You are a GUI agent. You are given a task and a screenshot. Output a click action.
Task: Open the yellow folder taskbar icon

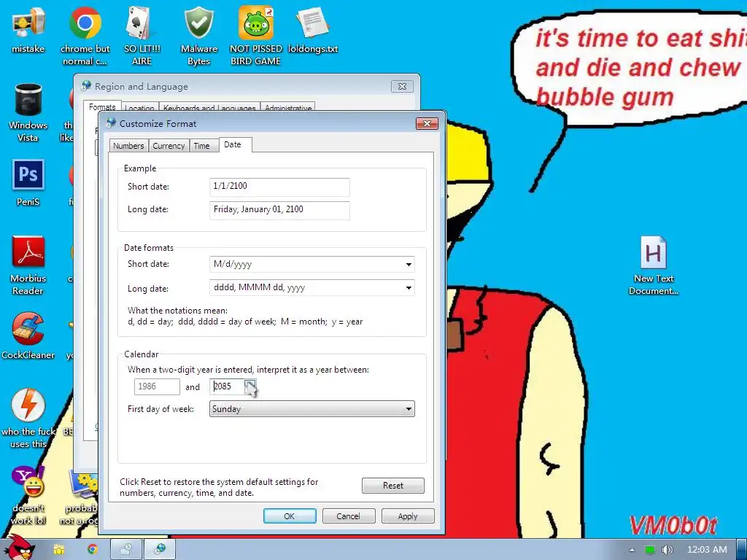(59, 550)
